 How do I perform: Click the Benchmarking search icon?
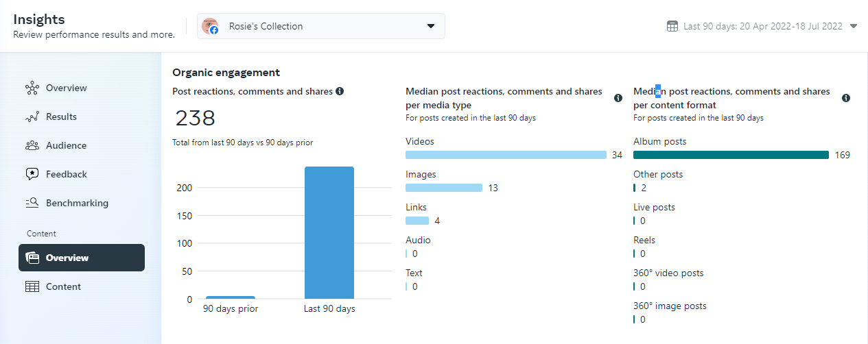coord(32,203)
